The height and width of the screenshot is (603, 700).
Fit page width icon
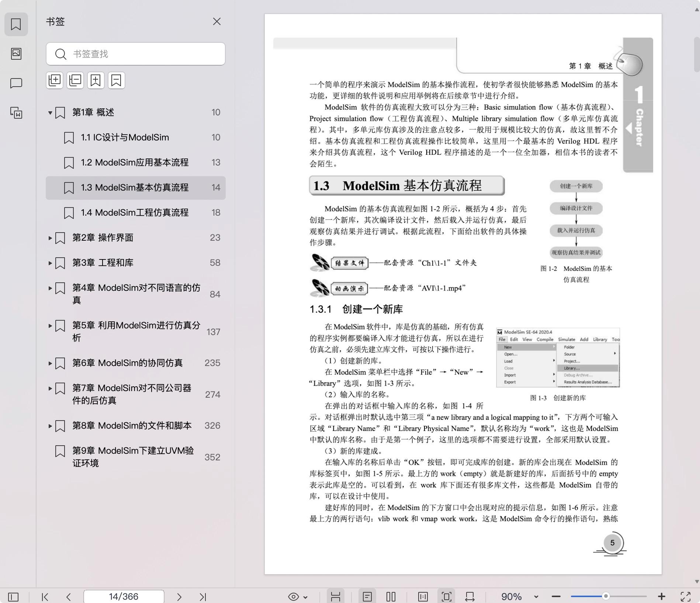coord(470,597)
